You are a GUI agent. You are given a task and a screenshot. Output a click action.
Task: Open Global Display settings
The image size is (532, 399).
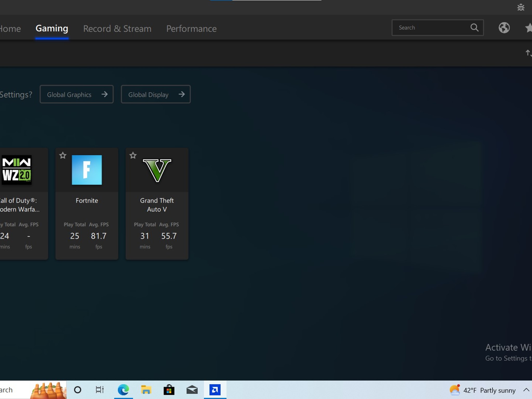(156, 94)
